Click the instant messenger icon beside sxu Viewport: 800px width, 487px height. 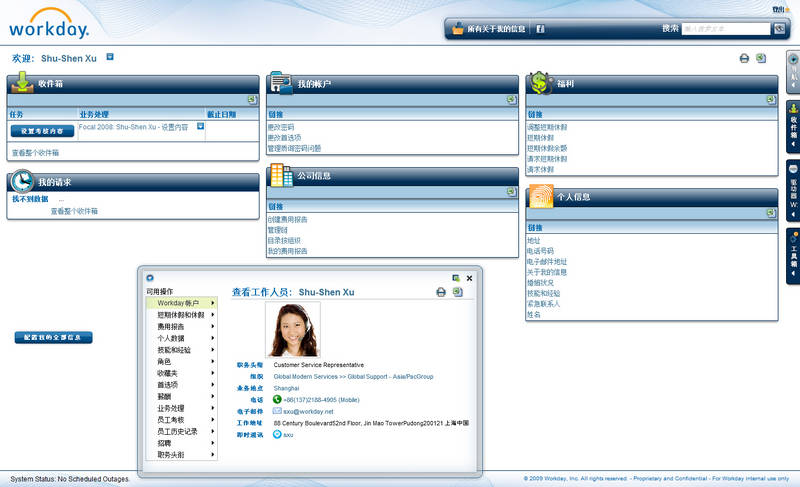(277, 435)
